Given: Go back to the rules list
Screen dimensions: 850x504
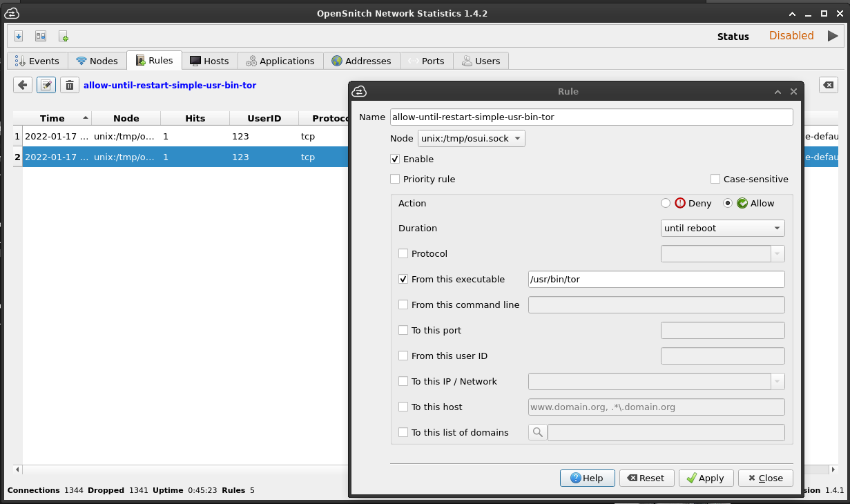Looking at the screenshot, I should point(23,85).
